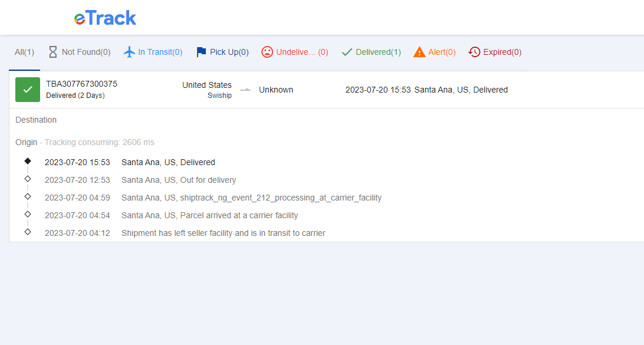Show the Delivered(1) tab label

click(378, 52)
